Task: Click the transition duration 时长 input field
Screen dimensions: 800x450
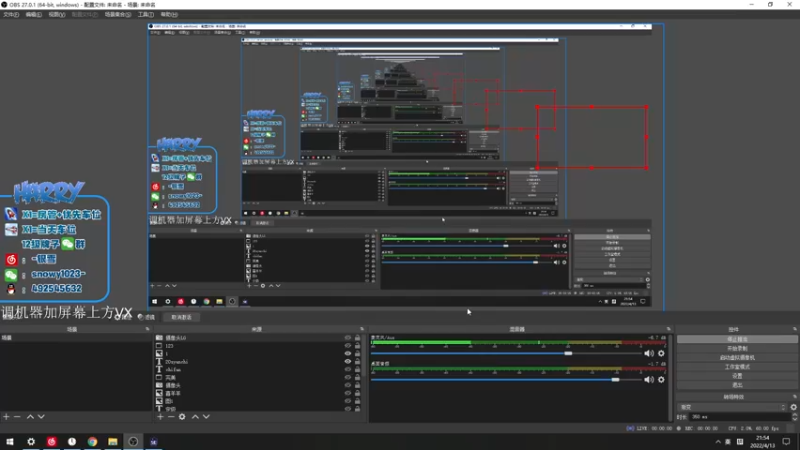Action: coord(740,417)
